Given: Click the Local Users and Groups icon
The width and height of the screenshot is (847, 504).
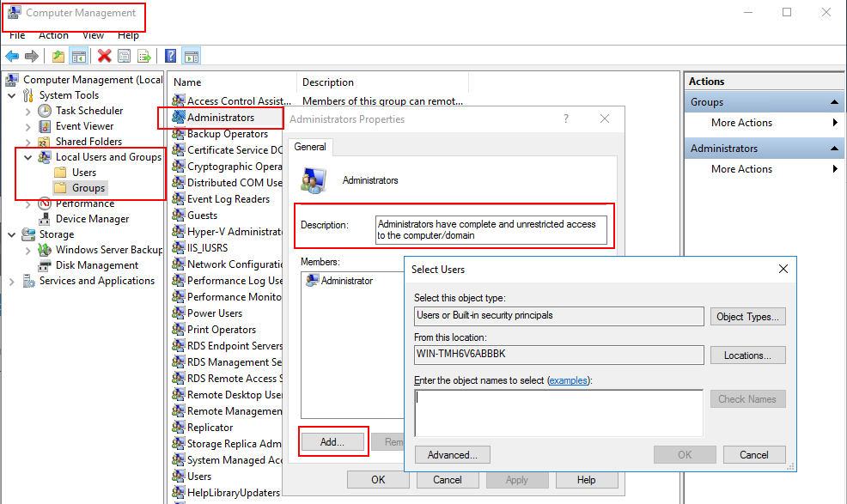Looking at the screenshot, I should click(x=45, y=157).
